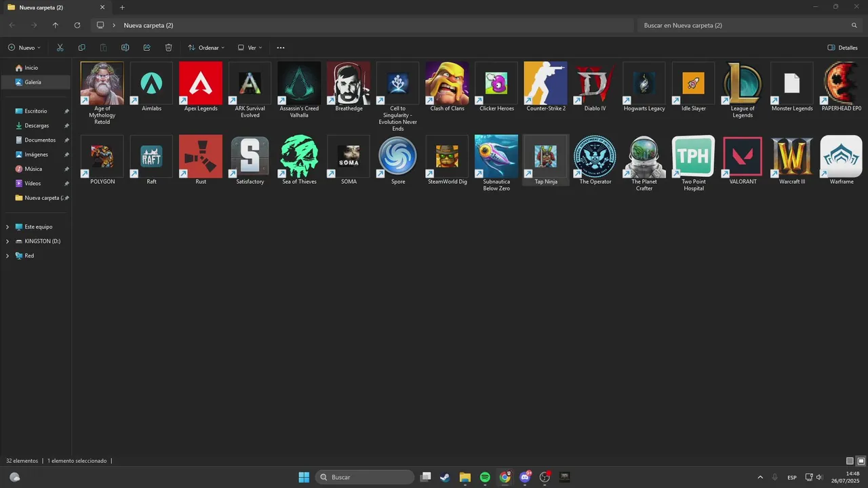Navigate up one folder level

click(56, 25)
